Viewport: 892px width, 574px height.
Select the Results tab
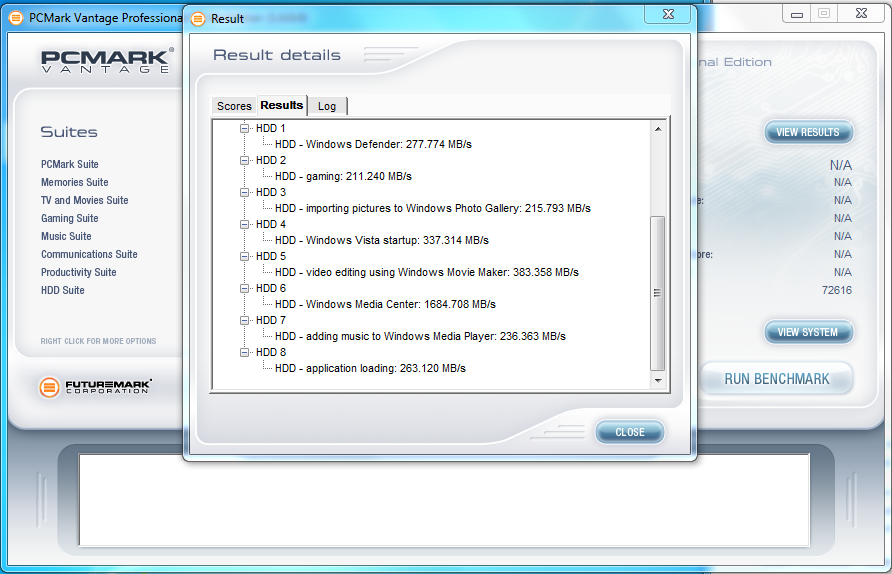pyautogui.click(x=282, y=105)
